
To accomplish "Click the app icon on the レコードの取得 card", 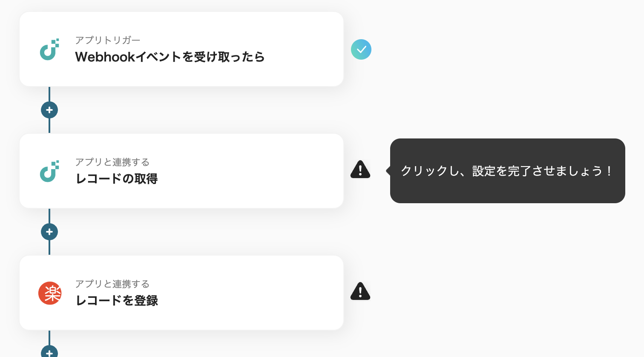I will click(x=49, y=171).
